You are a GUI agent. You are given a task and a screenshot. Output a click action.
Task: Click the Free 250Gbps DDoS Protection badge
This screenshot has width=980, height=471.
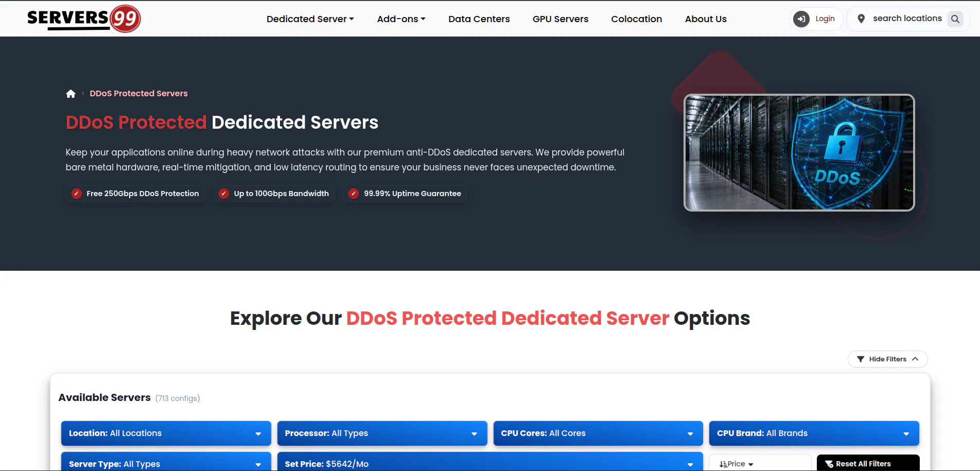[135, 194]
